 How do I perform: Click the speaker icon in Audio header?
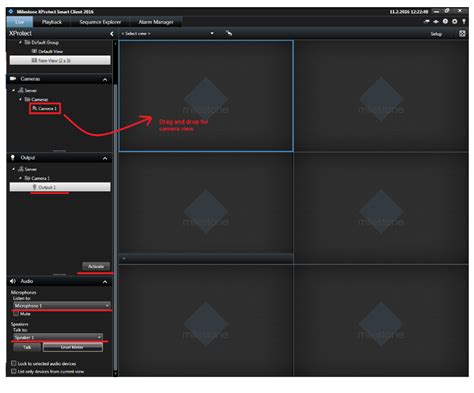[x=13, y=281]
